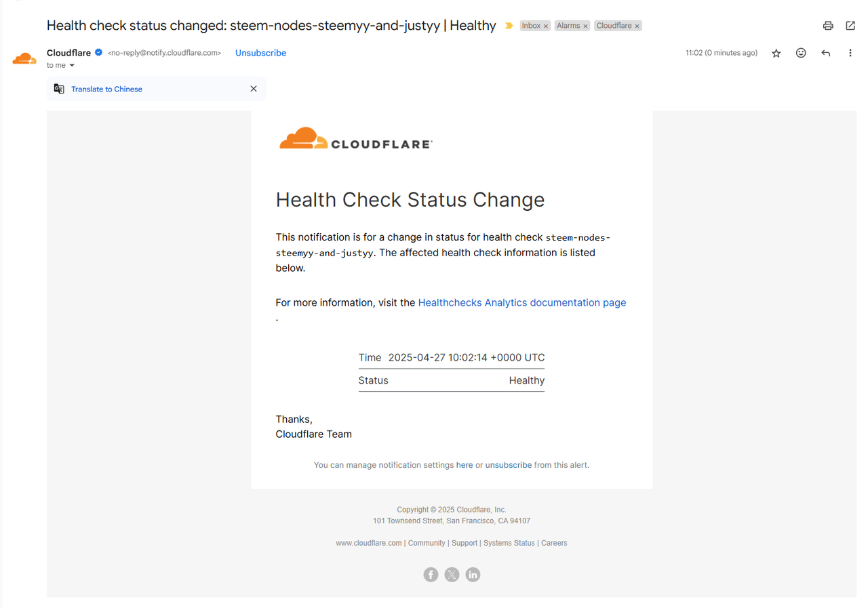This screenshot has width=868, height=608.
Task: Open Community footer link
Action: tap(427, 543)
